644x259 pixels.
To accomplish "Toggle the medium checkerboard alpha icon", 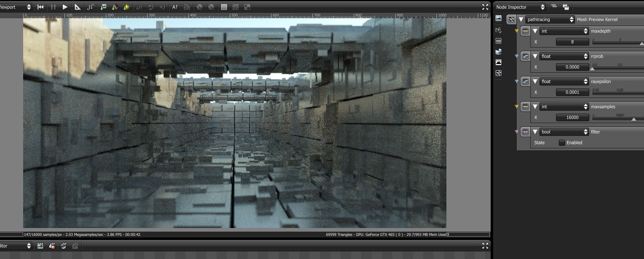I will click(x=236, y=7).
